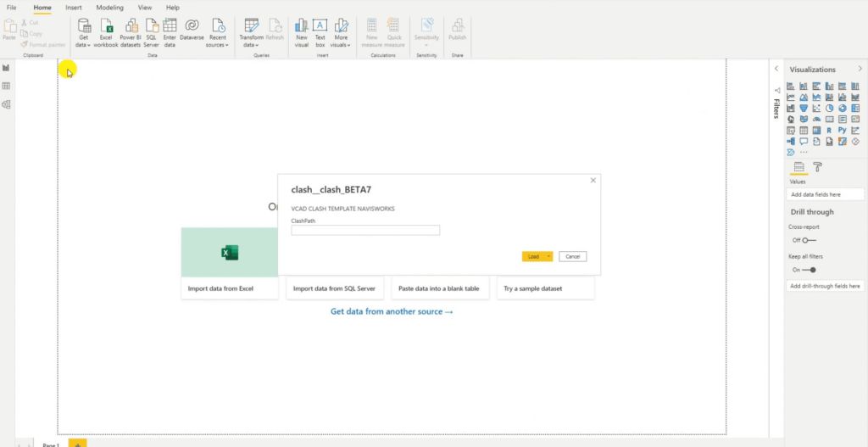Click the Load button in the dialog

pos(533,256)
